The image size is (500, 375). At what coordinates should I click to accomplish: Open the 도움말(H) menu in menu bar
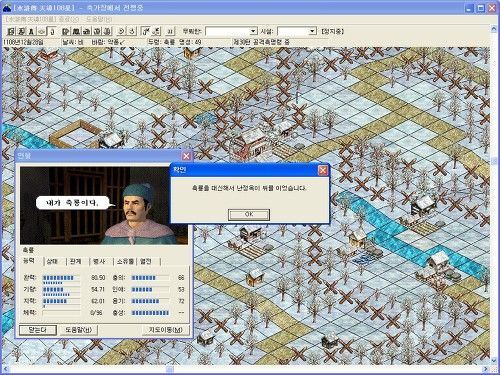99,19
